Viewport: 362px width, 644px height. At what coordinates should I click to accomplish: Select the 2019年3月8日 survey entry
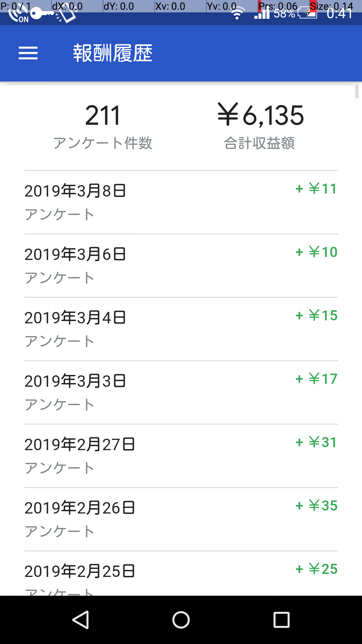(x=181, y=202)
